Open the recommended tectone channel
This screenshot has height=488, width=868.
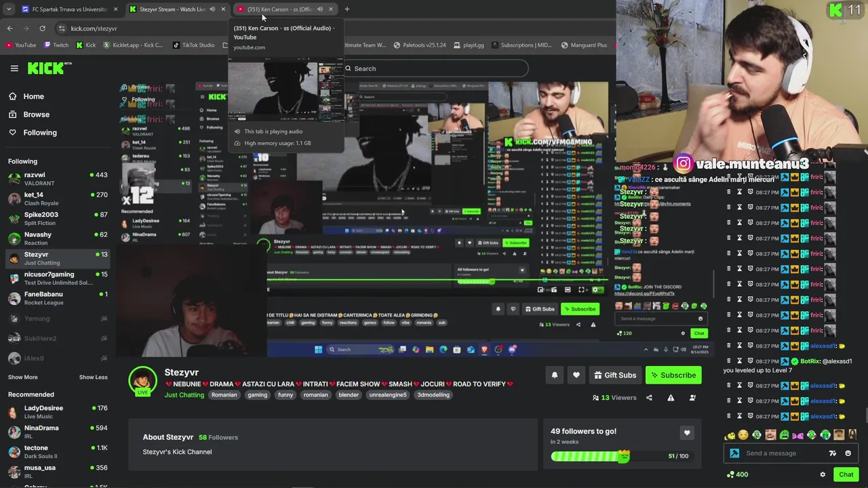58,451
